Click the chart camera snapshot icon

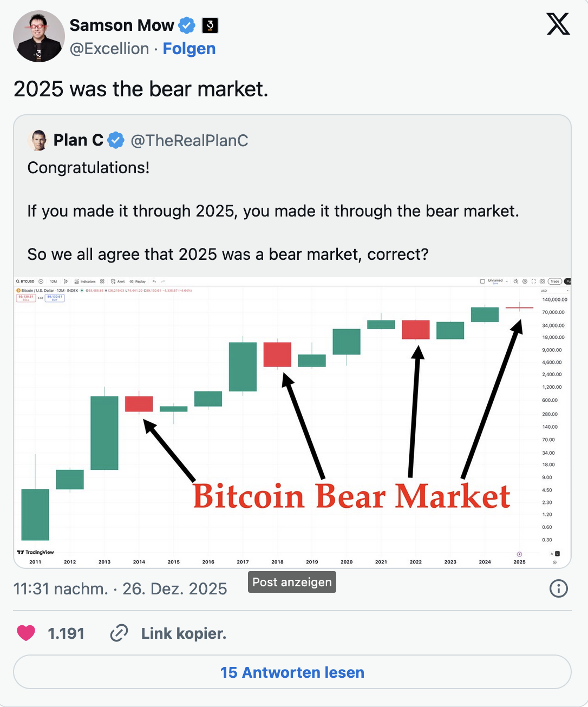click(x=542, y=282)
